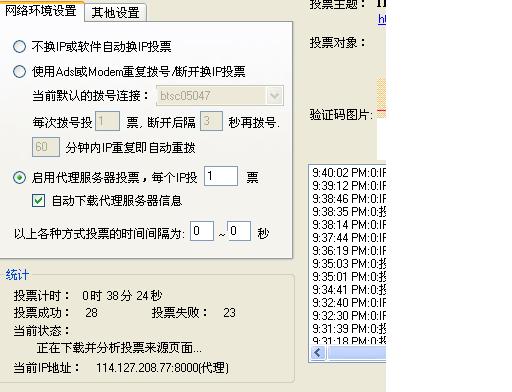
Task: Select the 9:37:44 PM log entry
Action: [x=349, y=238]
